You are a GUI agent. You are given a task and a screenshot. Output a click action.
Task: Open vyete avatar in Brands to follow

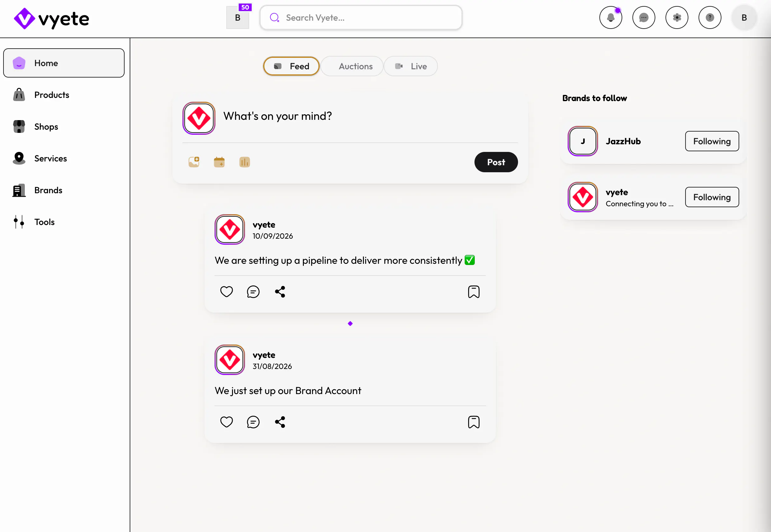pos(583,197)
